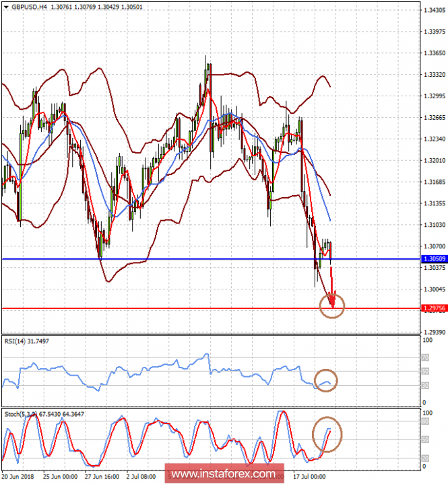Select the 27 Jun 16:00 time label
This screenshot has height=484, width=448.
pos(102,477)
